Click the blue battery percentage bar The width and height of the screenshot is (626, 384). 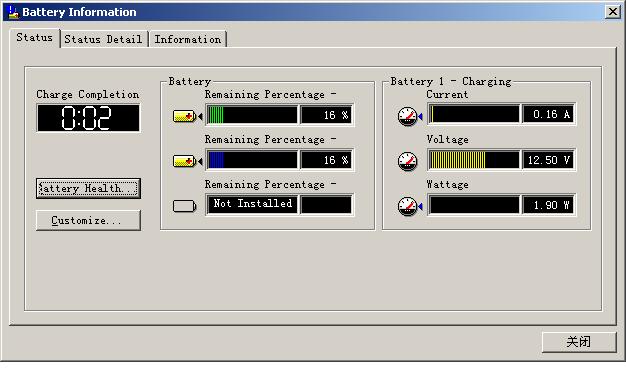252,160
